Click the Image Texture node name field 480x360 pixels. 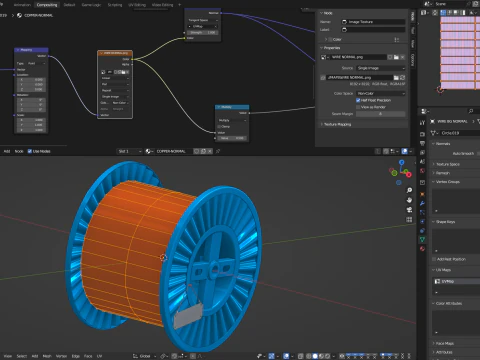[373, 22]
